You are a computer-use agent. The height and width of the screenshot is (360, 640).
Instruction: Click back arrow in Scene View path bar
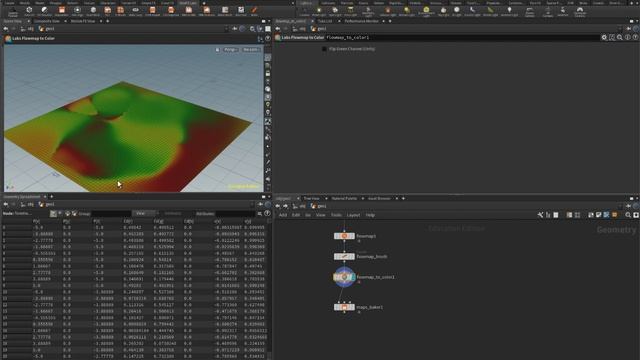6,29
